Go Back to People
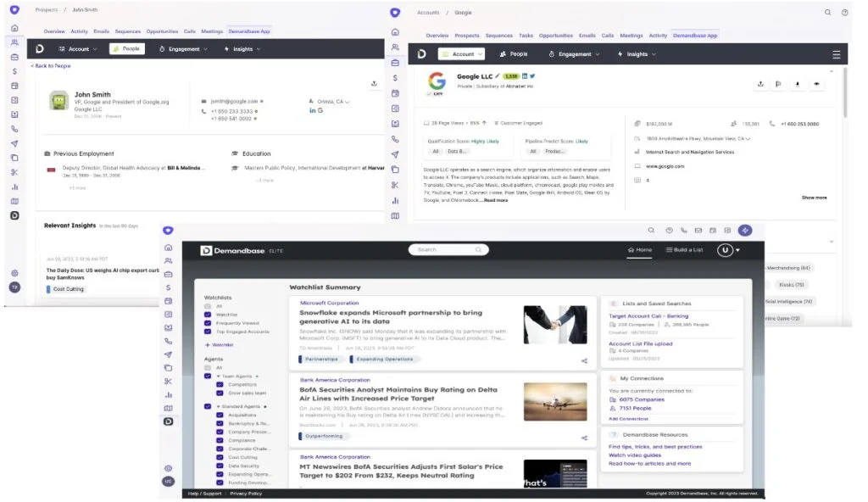Screen dimensions: 868x502 tap(50, 66)
